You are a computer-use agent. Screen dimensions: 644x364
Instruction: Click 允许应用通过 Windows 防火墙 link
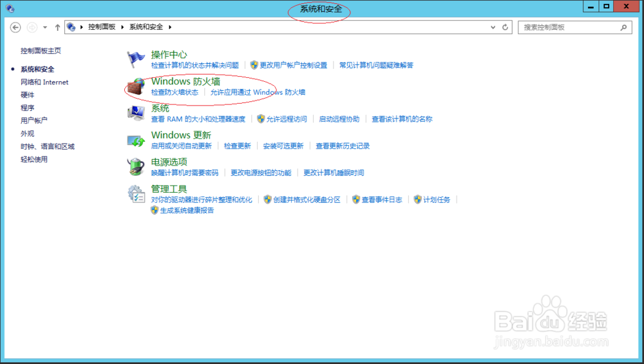coord(258,92)
